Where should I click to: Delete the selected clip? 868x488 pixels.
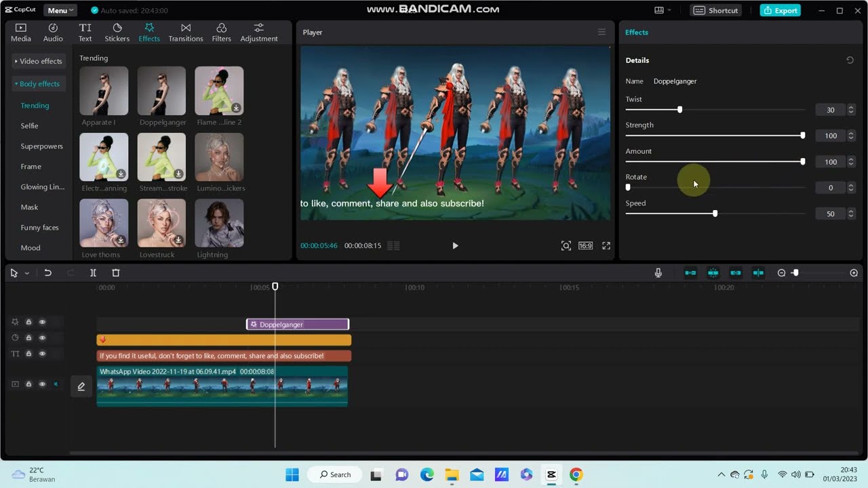pyautogui.click(x=115, y=272)
